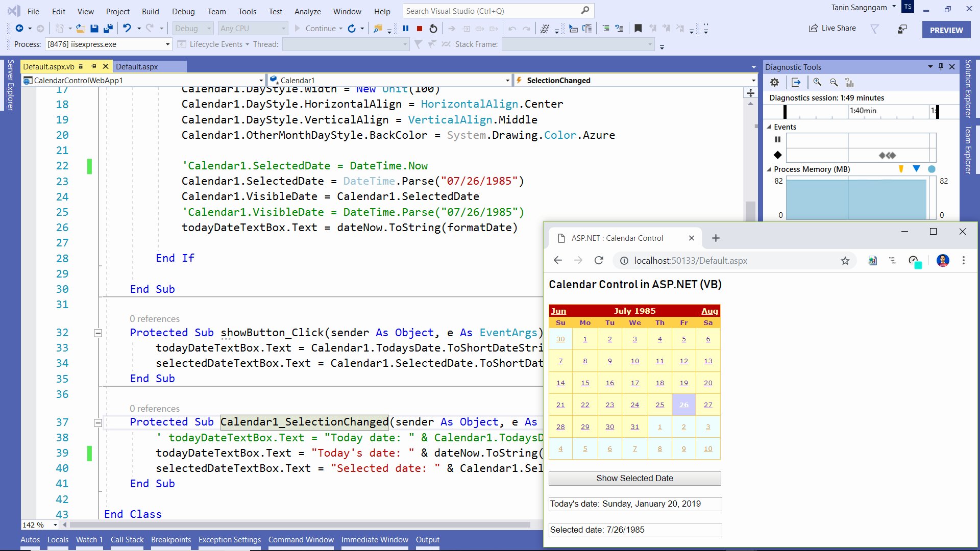Open Diagnostic Tools settings gear
Screen dimensions: 980x551
774,82
